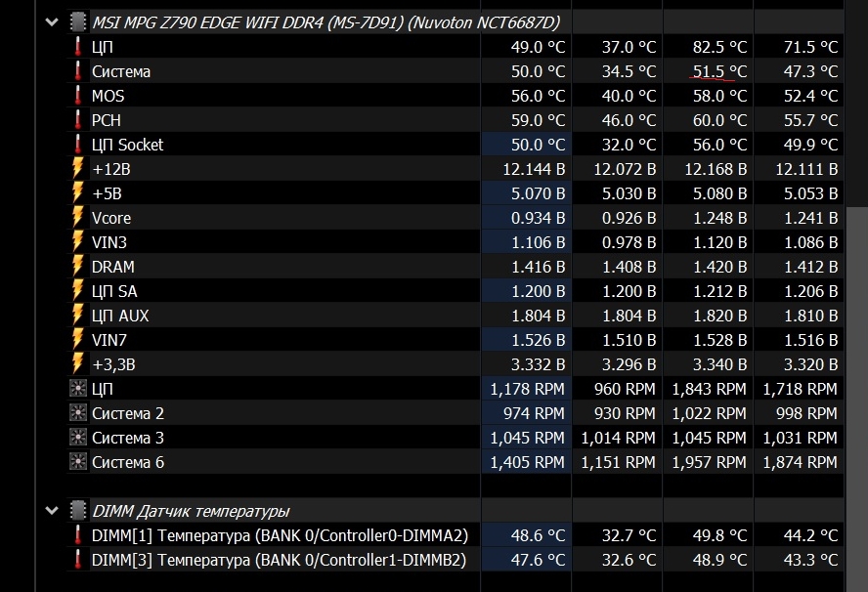The width and height of the screenshot is (868, 592).
Task: Click the thermometer icon next to PCH
Action: [x=78, y=119]
